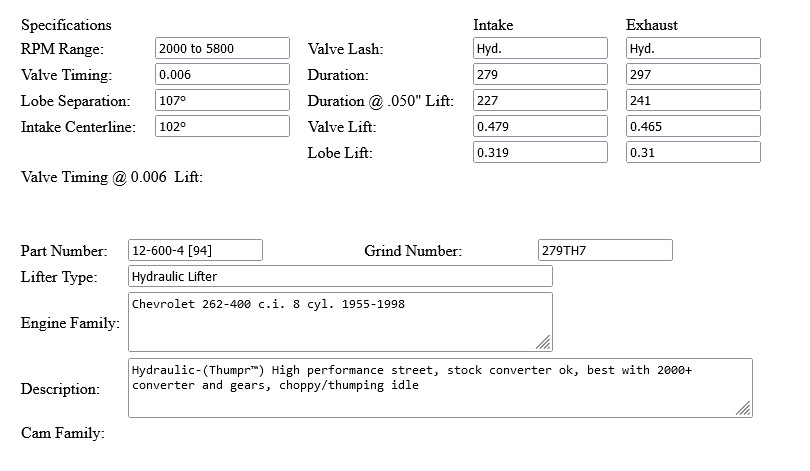Select the Part Number field 12-600-4
The height and width of the screenshot is (471, 810).
(x=195, y=250)
